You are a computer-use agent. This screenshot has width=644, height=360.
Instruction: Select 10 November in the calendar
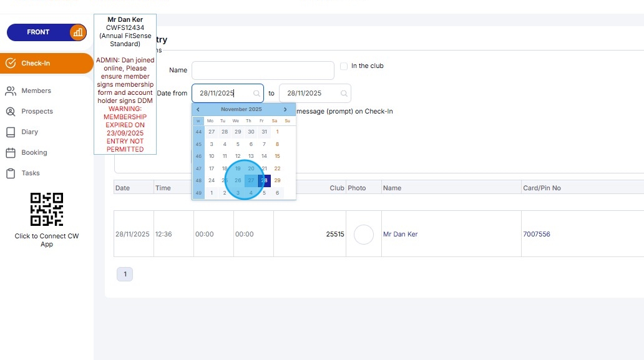coord(212,156)
